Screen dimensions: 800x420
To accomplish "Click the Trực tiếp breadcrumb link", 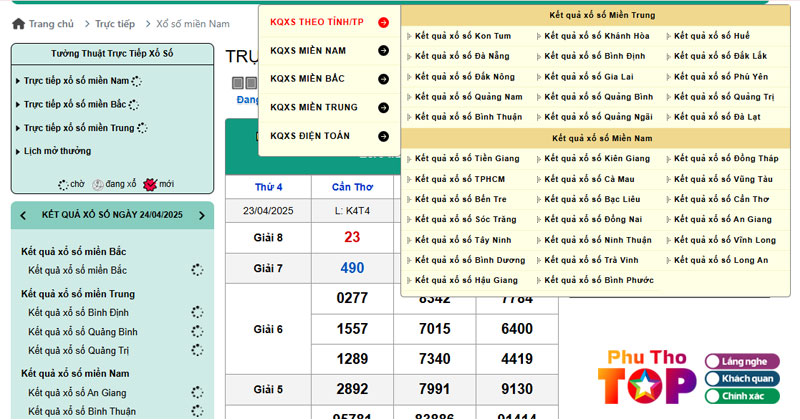I will click(114, 23).
